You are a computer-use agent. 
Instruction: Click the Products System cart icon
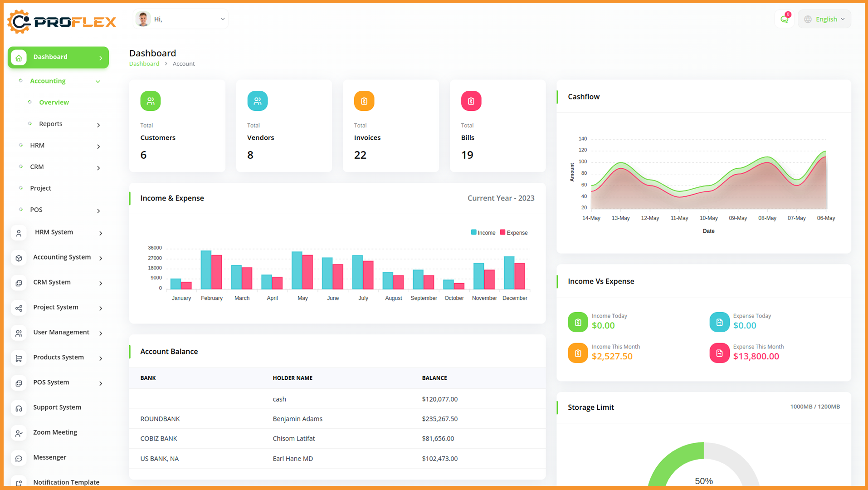pyautogui.click(x=19, y=358)
